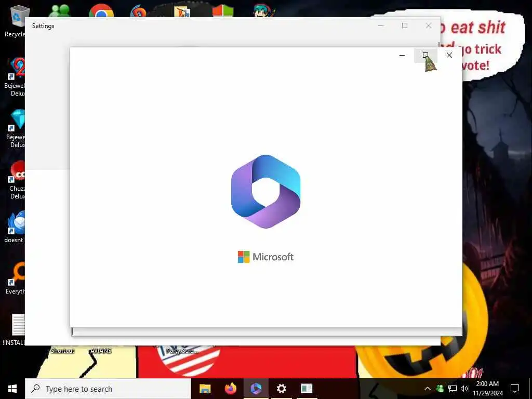Show hidden system tray icons

[x=428, y=389]
